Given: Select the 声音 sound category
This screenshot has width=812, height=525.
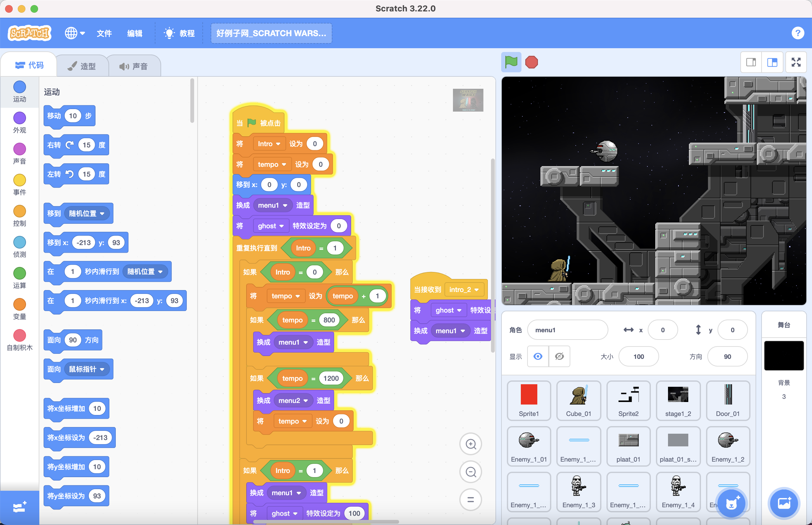Looking at the screenshot, I should tap(19, 154).
